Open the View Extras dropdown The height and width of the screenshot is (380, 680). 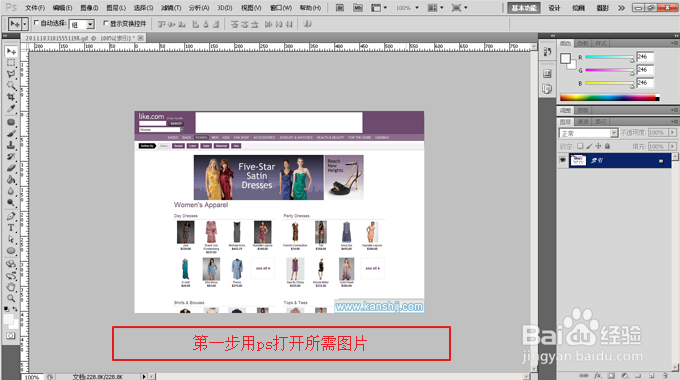pos(379,8)
